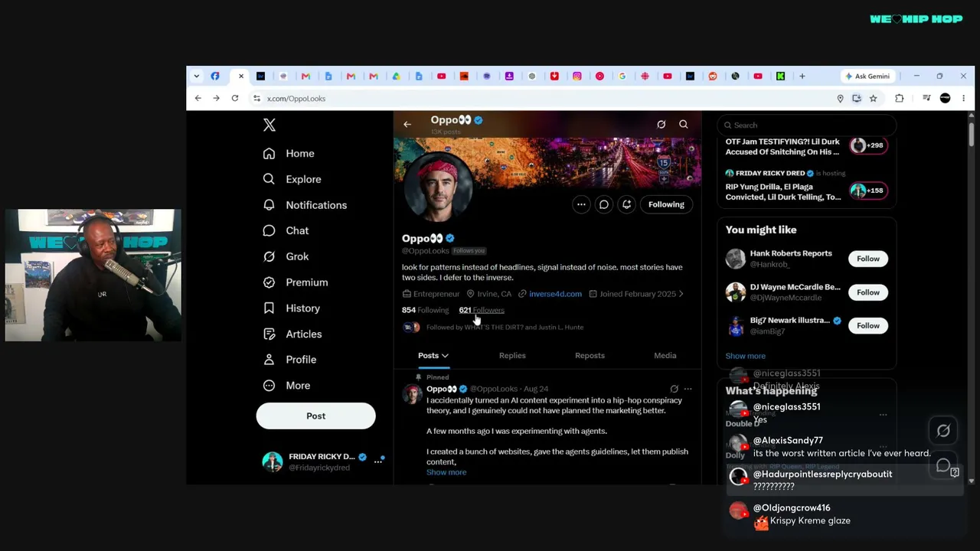The height and width of the screenshot is (551, 980).
Task: Open the profile banner image
Action: pyautogui.click(x=547, y=162)
